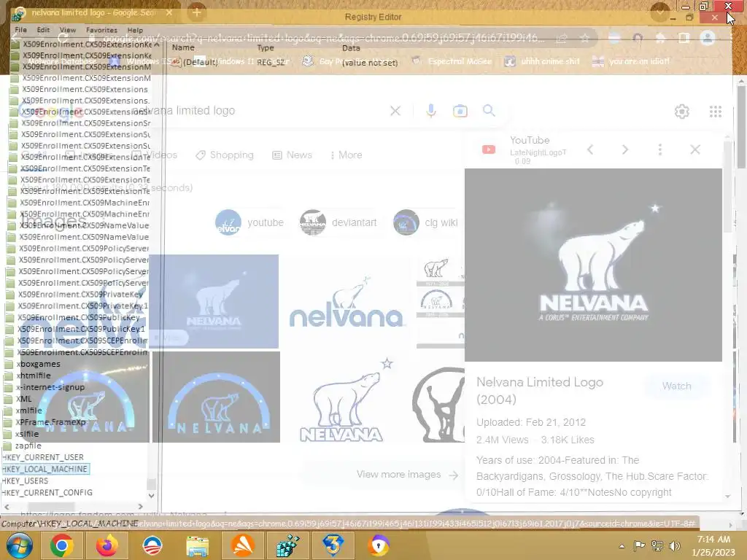Select the xmlfile registry key
Viewport: 747px width, 560px height.
tap(28, 411)
